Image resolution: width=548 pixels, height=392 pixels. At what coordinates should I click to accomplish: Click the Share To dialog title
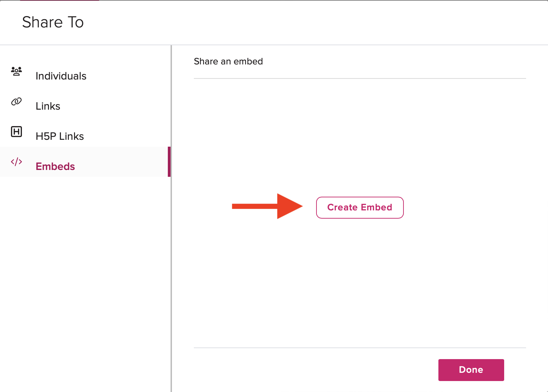click(53, 22)
